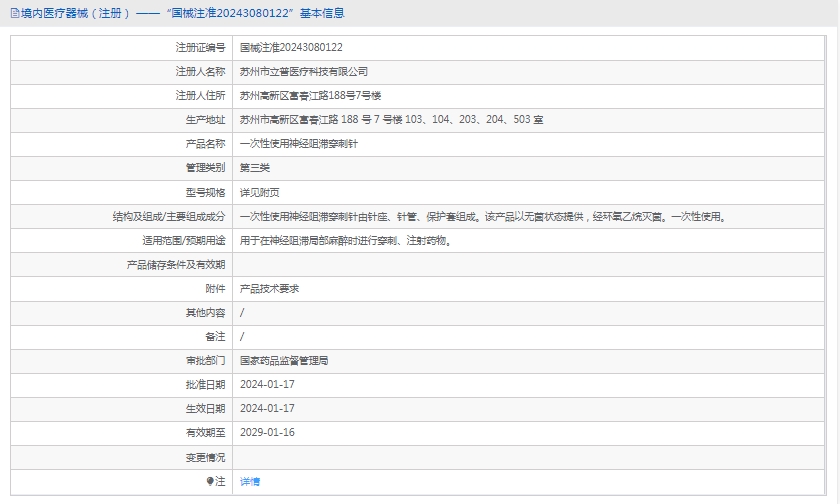Open the 详情 link
840x504 pixels.
tap(250, 481)
